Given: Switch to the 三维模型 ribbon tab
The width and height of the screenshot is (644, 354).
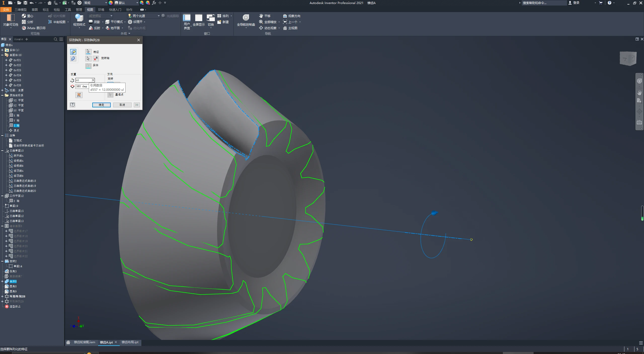Looking at the screenshot, I should click(x=21, y=10).
